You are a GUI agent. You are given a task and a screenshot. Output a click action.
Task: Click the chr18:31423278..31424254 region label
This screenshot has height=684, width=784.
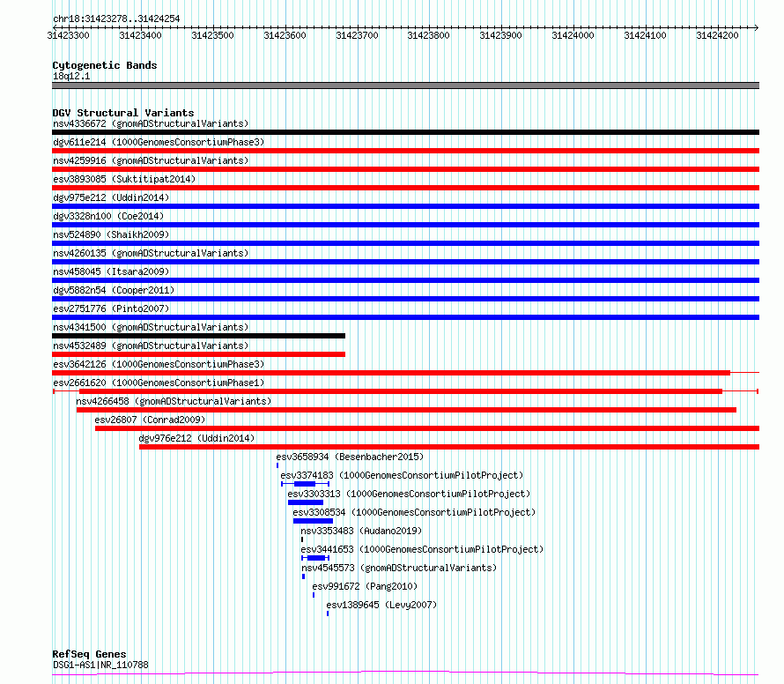click(x=116, y=19)
